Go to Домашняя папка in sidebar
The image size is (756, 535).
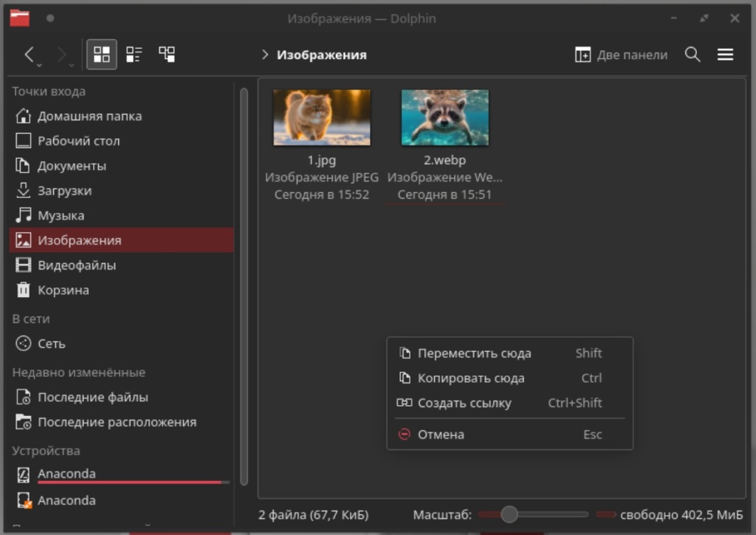[89, 116]
